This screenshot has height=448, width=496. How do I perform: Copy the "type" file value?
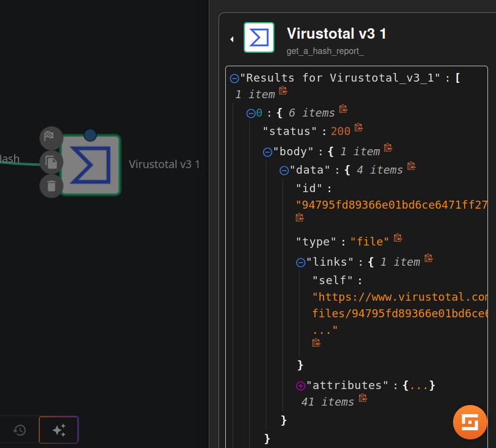click(398, 238)
